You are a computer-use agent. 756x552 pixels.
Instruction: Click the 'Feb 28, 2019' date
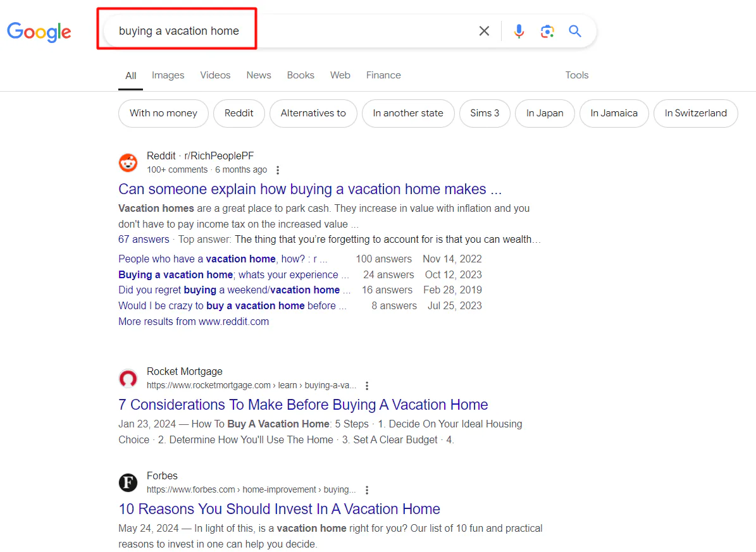click(453, 290)
